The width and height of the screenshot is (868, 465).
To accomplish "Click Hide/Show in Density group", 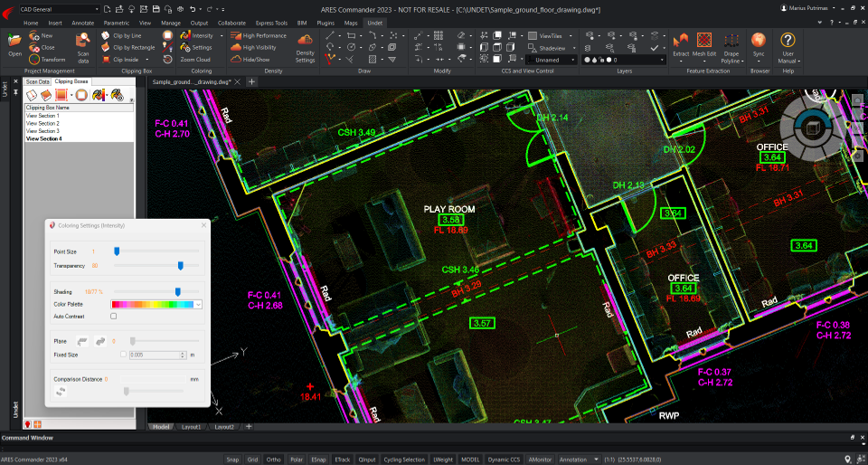I will 250,59.
